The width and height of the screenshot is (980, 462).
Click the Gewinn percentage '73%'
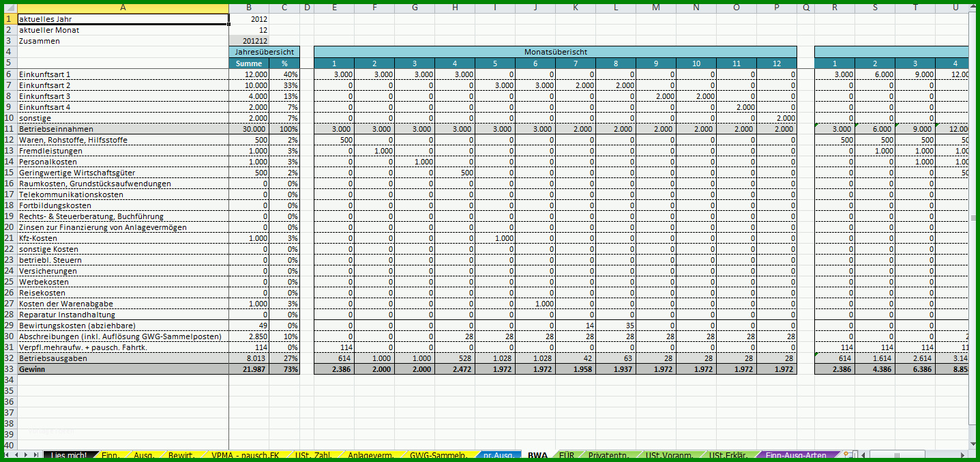pos(284,369)
